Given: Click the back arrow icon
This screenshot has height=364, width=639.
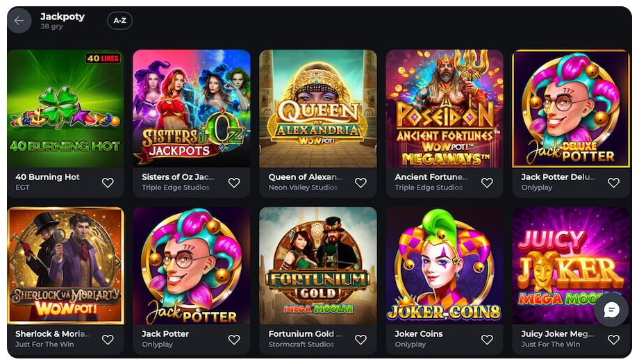Looking at the screenshot, I should pos(19,21).
